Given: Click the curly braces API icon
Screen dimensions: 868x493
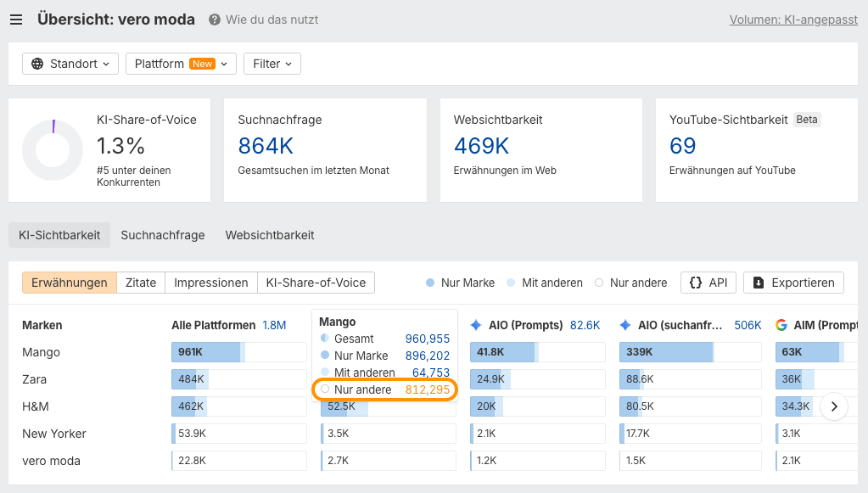Looking at the screenshot, I should tap(695, 283).
